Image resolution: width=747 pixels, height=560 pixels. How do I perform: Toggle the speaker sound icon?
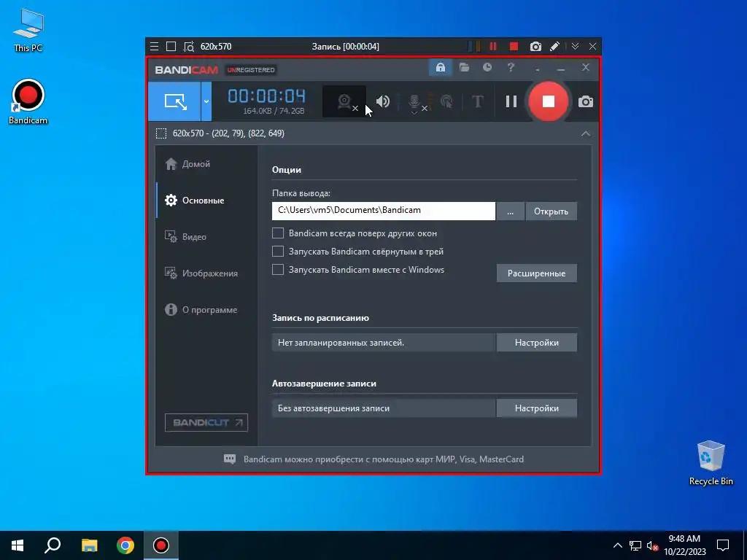(382, 101)
